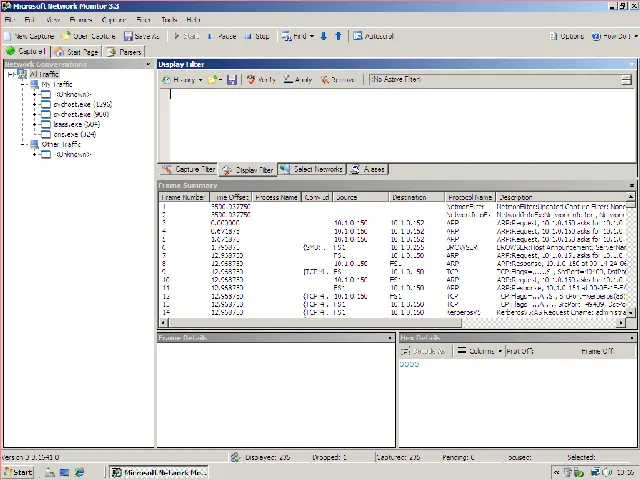Open the Find tool in the toolbar
This screenshot has width=640, height=480.
[x=293, y=36]
